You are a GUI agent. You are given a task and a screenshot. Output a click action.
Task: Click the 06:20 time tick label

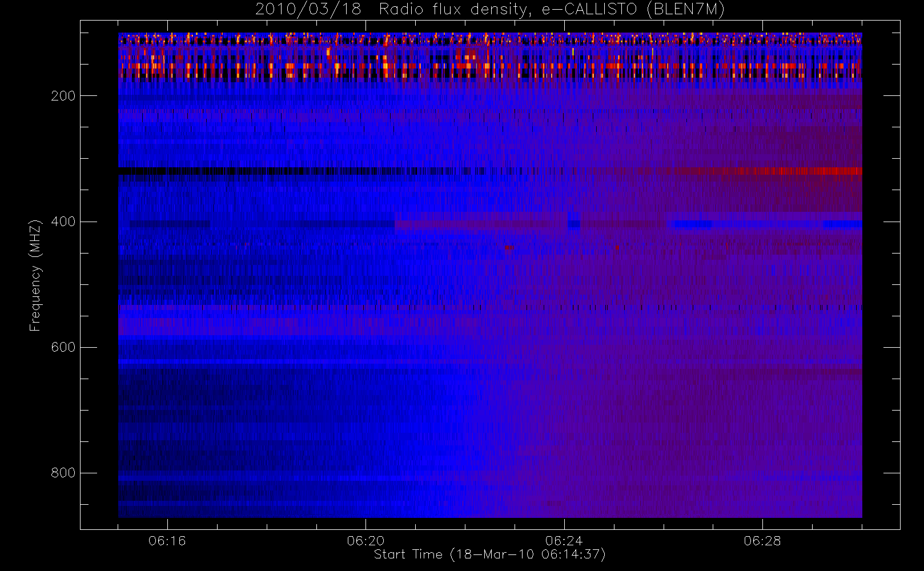pos(365,541)
